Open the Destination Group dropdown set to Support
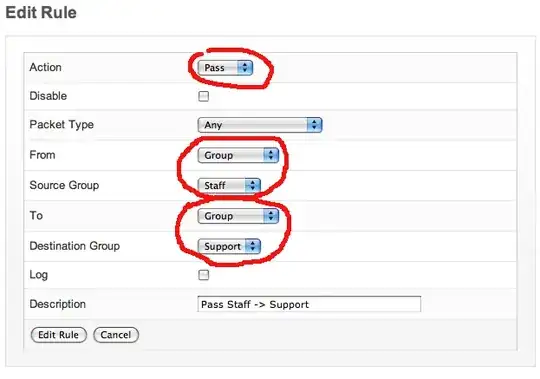 point(229,246)
